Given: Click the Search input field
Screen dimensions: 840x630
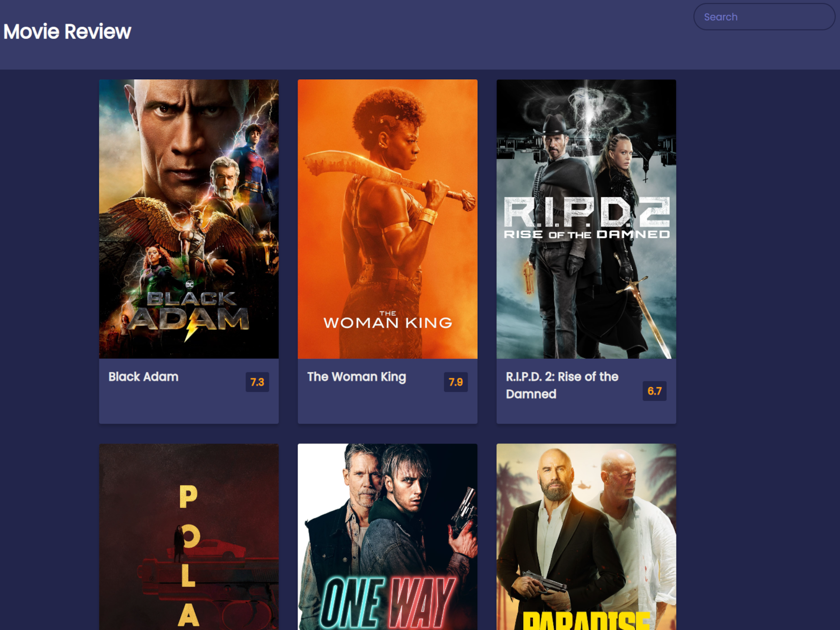Looking at the screenshot, I should [763, 17].
